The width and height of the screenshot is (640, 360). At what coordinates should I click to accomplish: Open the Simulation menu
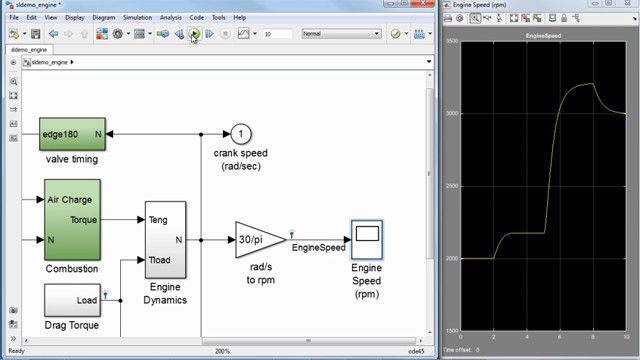coord(138,18)
